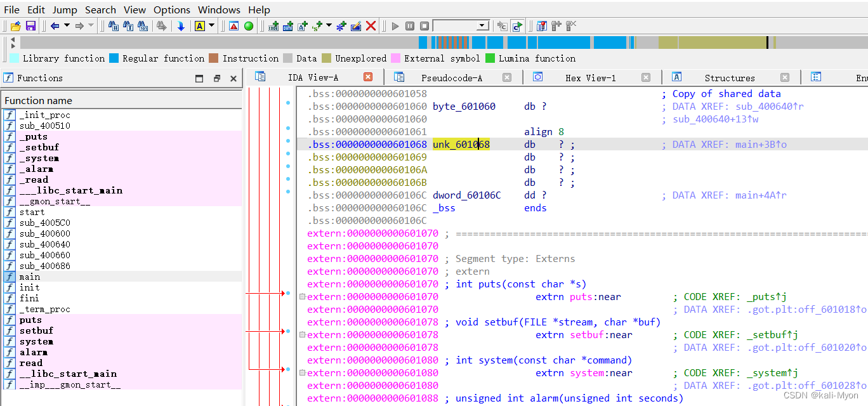Open the Lumina green sphere tool
Screen dimensions: 868x406
pos(248,25)
